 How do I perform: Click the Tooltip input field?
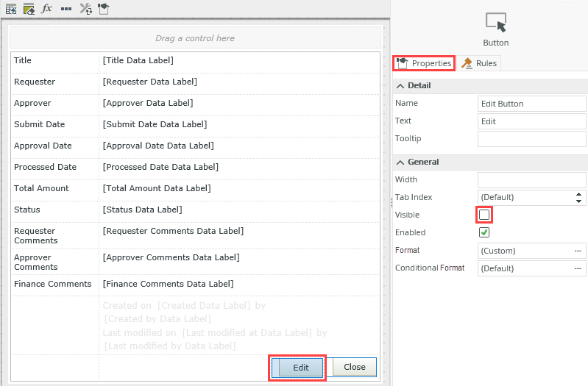coord(531,139)
